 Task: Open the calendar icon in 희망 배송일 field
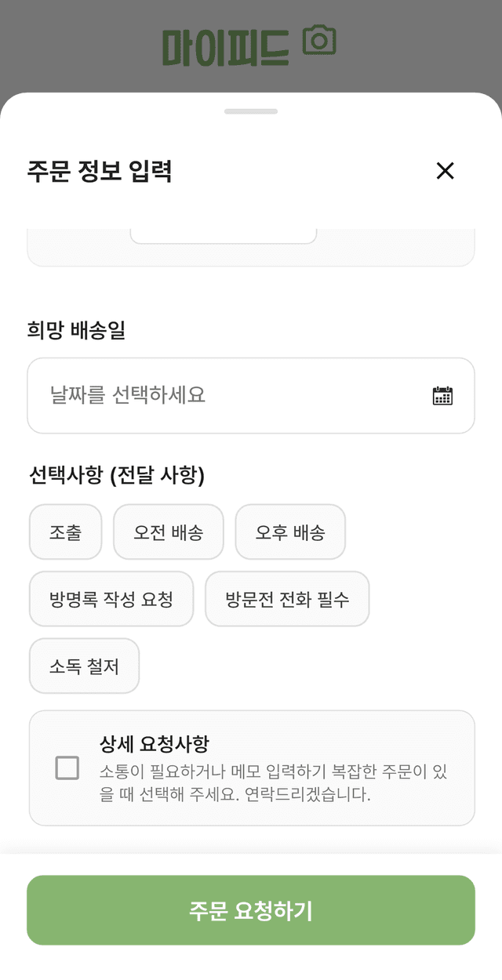pos(442,395)
